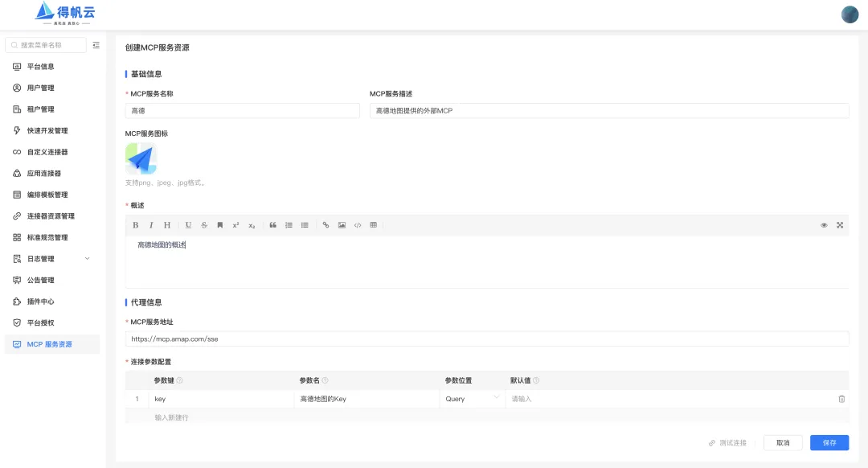Image resolution: width=868 pixels, height=468 pixels.
Task: Open 平台信息 menu item
Action: (x=52, y=67)
